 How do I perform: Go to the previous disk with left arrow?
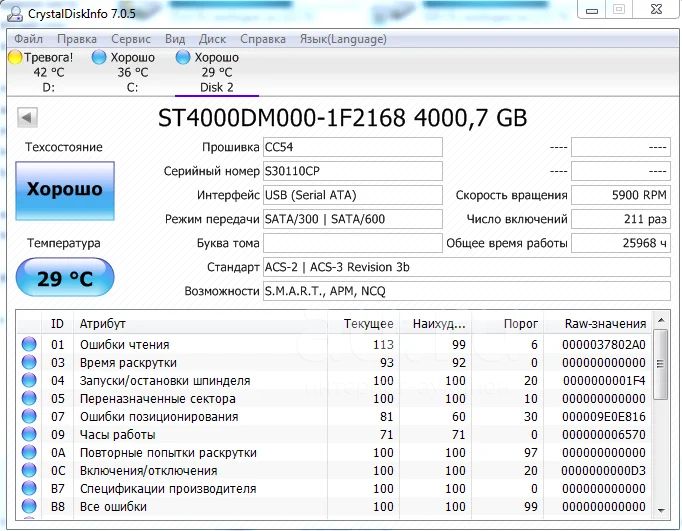pyautogui.click(x=27, y=117)
